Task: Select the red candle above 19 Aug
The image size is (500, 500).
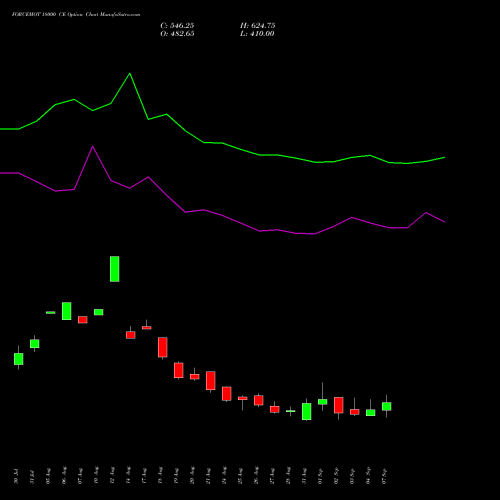Action: 179,370
